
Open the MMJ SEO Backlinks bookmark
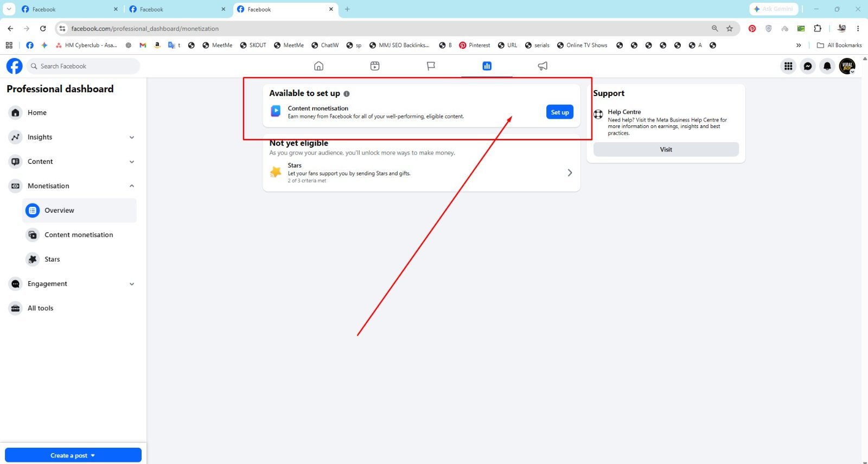399,45
